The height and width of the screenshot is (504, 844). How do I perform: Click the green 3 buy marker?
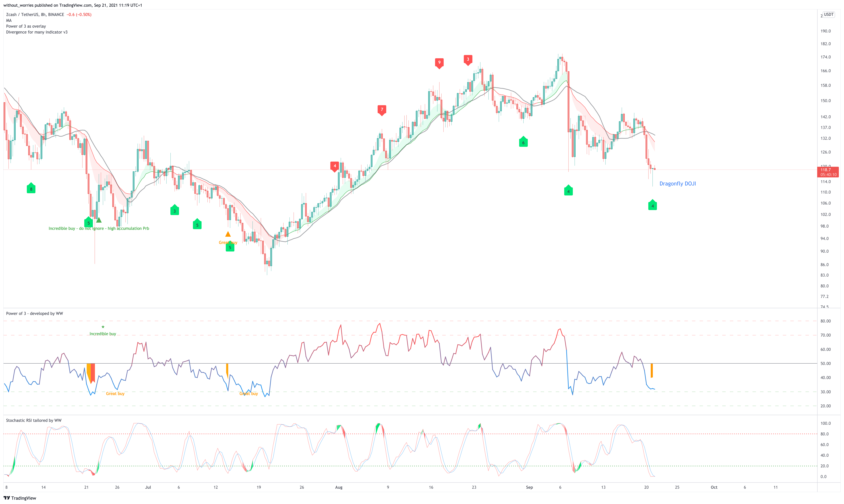(x=175, y=210)
